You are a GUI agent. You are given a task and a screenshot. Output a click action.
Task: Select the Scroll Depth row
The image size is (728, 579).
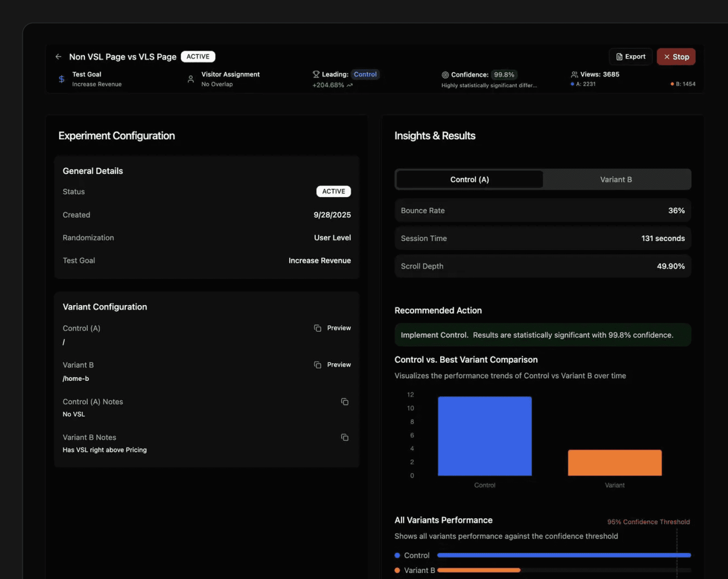click(543, 266)
